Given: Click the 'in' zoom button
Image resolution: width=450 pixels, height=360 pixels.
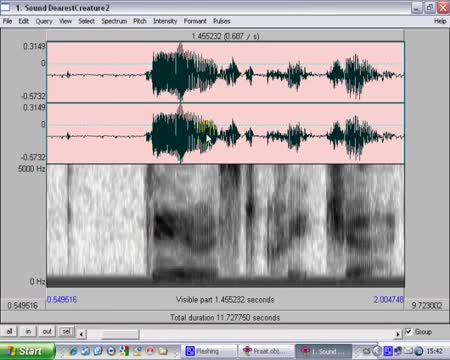Looking at the screenshot, I should 28,331.
